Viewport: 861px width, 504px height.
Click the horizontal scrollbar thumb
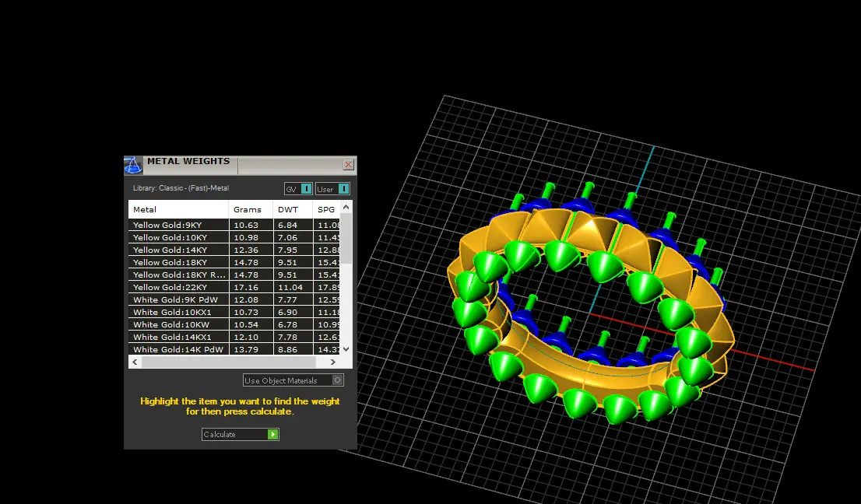[229, 362]
